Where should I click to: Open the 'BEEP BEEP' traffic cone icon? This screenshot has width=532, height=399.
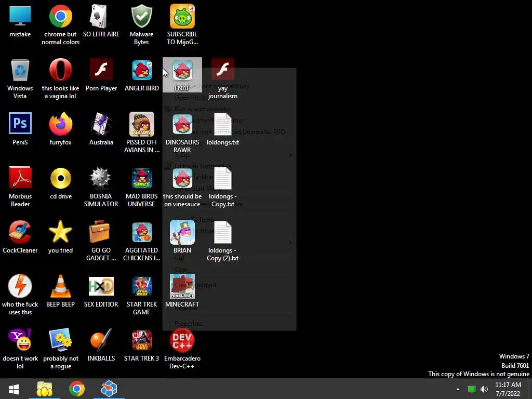60,286
